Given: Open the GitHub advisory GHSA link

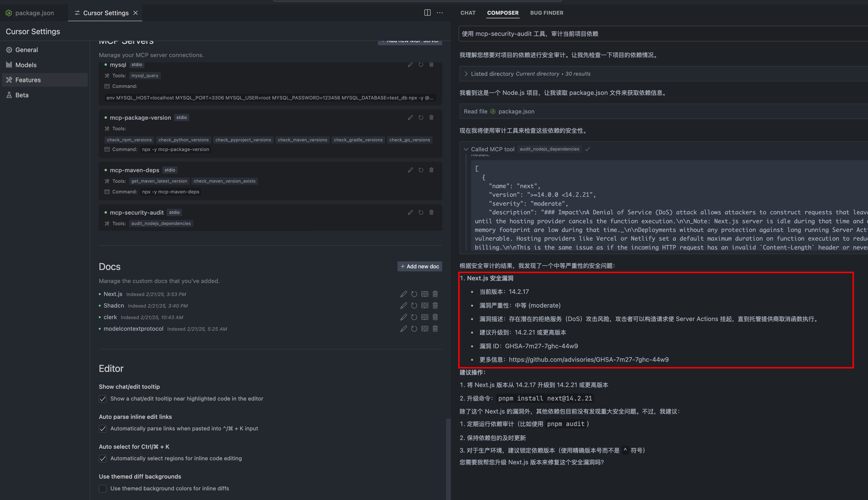Looking at the screenshot, I should point(589,360).
